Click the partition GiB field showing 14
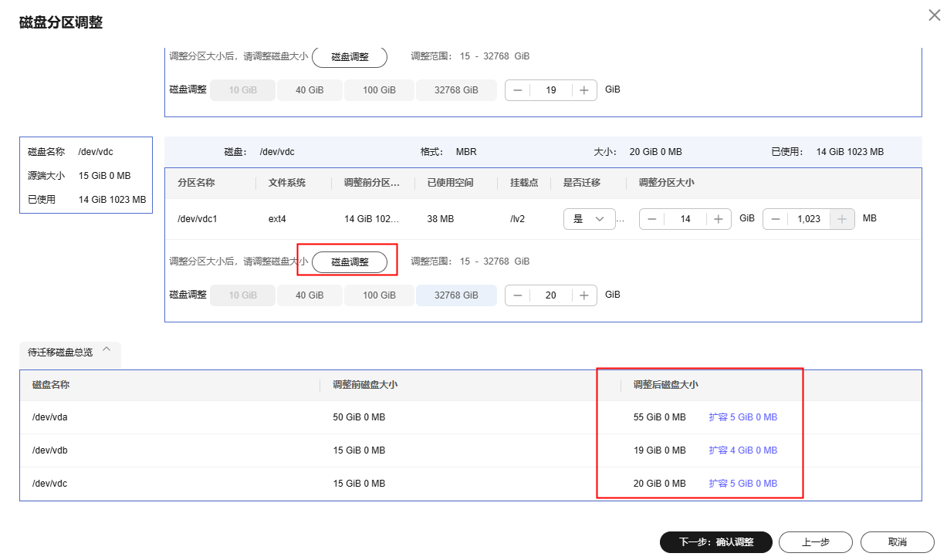947x560 pixels. point(685,219)
